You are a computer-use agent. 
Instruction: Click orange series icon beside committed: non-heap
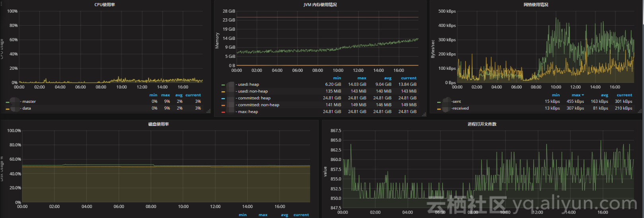point(223,105)
